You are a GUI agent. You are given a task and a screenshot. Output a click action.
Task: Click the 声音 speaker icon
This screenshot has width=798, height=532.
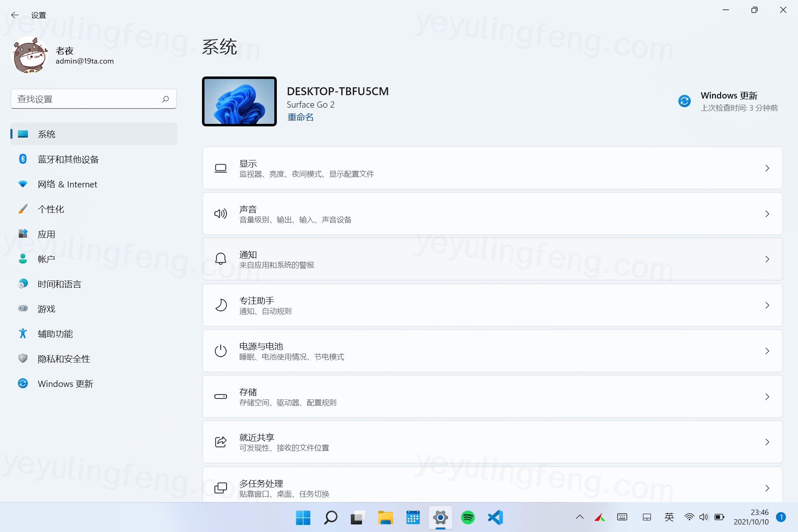221,214
